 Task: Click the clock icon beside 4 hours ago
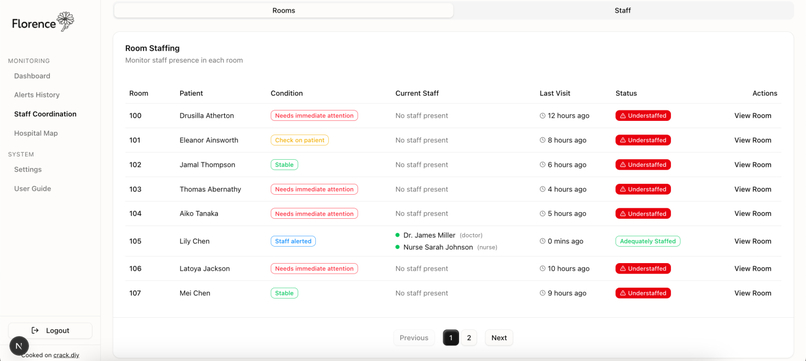click(x=542, y=189)
